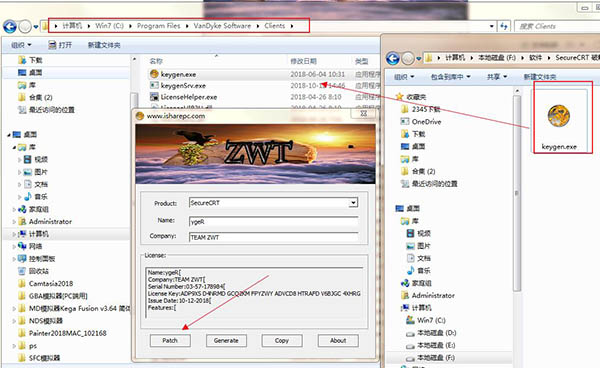Click the right window sidebar vertical scrollbar
This screenshot has height=368, width=600.
[x=517, y=193]
